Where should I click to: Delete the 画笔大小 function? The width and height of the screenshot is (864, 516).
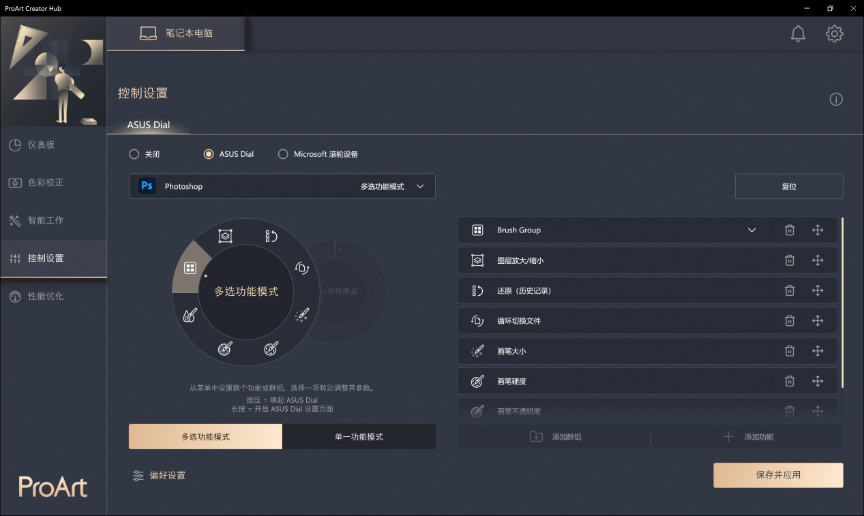tap(790, 351)
